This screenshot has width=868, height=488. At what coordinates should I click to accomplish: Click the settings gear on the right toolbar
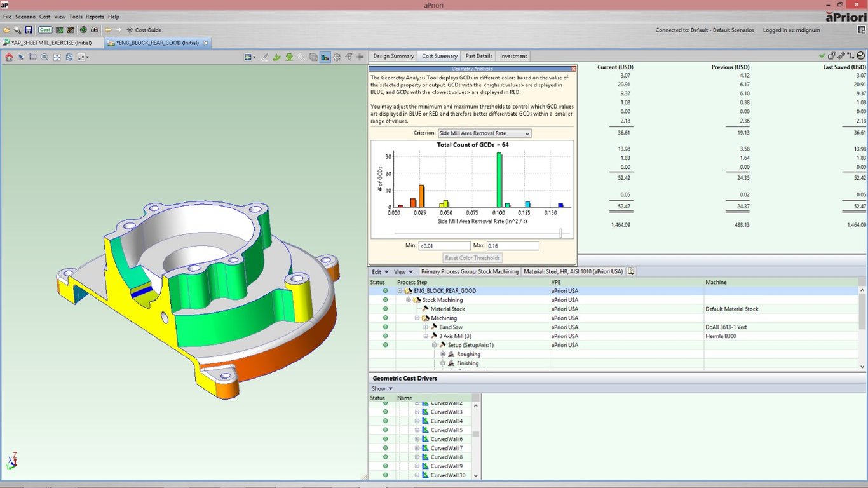point(337,57)
